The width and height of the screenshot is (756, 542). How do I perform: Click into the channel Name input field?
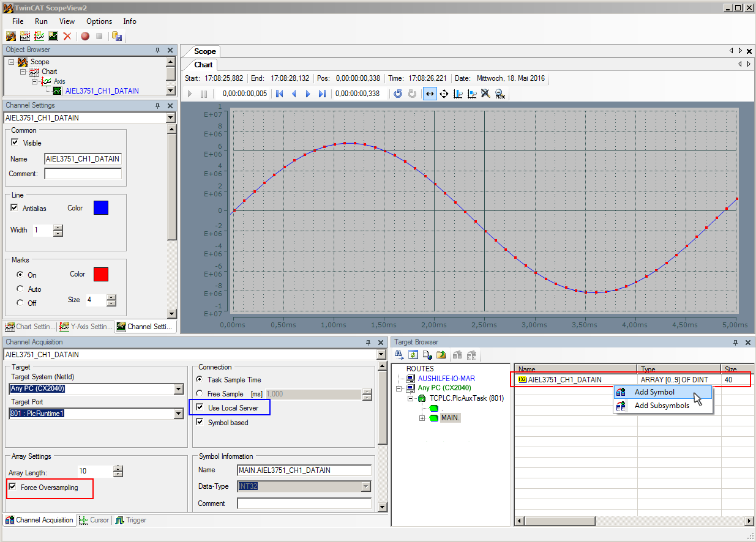click(83, 159)
